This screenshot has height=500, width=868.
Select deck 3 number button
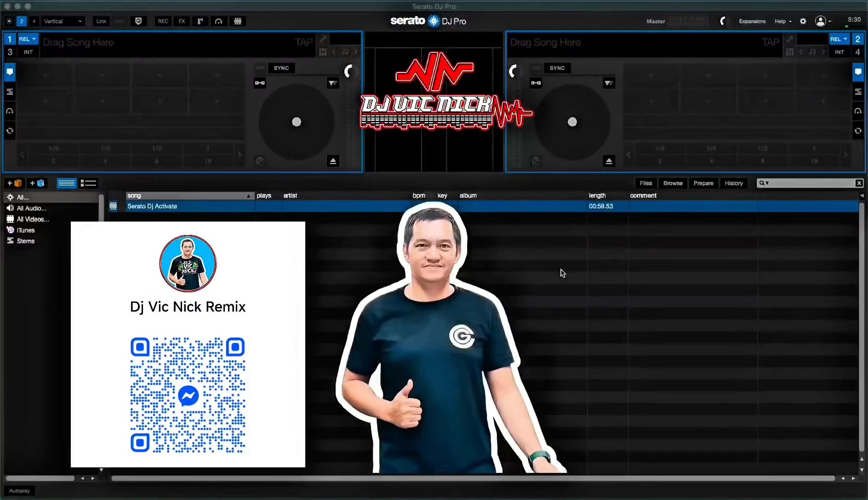[x=10, y=52]
